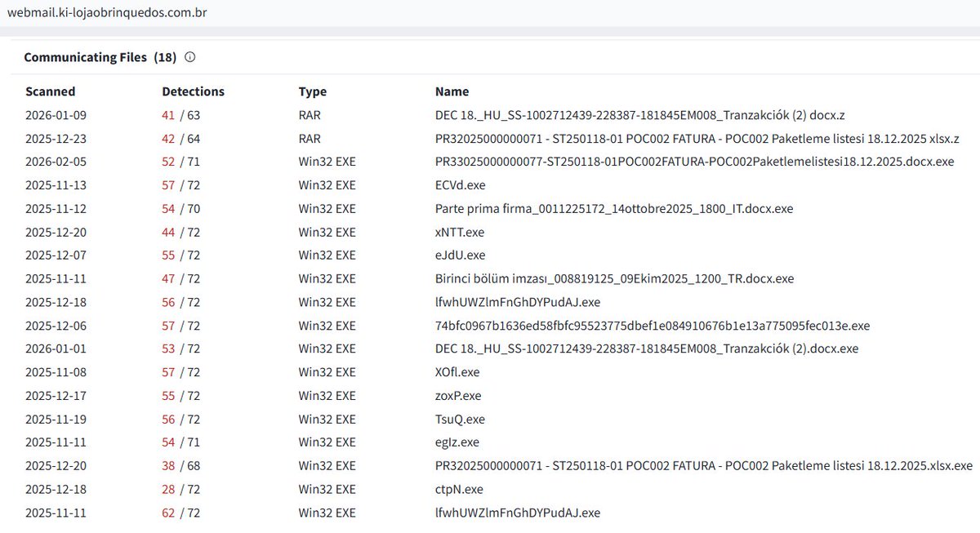This screenshot has height=533, width=980.
Task: Click the 55 / 72 ratio in the zoxP.exe row
Action: 180,396
